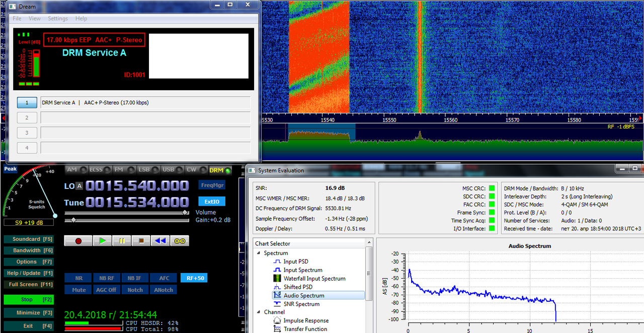Click the stop square icon
The image size is (644, 333).
(x=141, y=241)
